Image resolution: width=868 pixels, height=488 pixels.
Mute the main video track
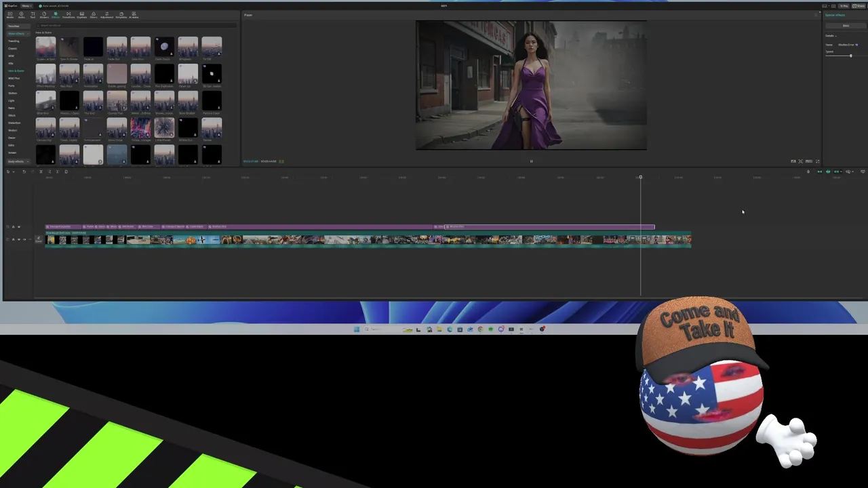[24, 239]
